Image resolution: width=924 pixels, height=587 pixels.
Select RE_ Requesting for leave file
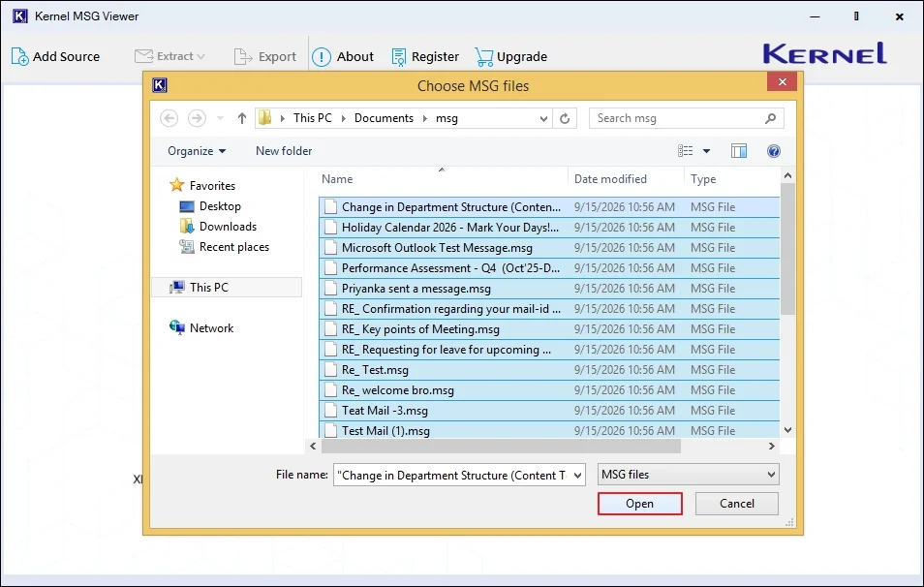pyautogui.click(x=549, y=350)
